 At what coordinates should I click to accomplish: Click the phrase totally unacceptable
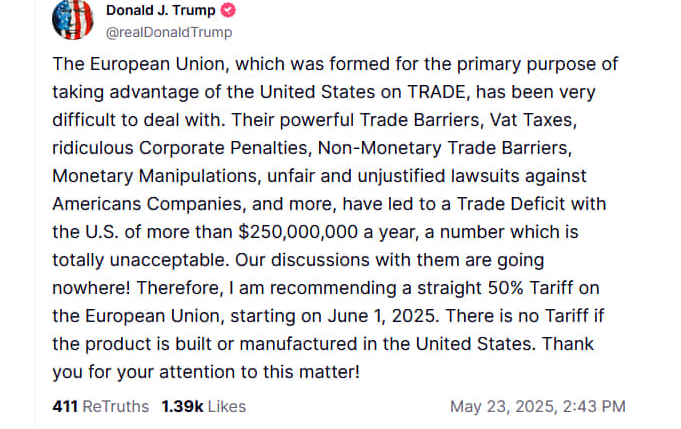tap(140, 260)
